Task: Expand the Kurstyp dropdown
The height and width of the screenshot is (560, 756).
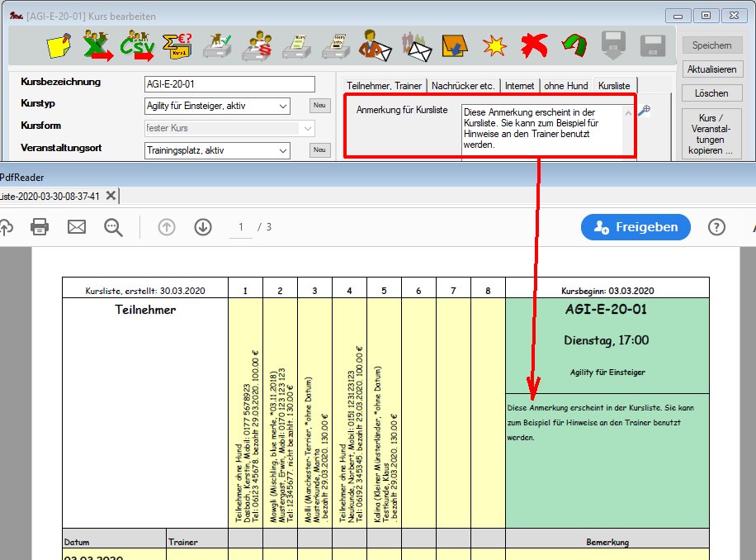Action: click(283, 106)
